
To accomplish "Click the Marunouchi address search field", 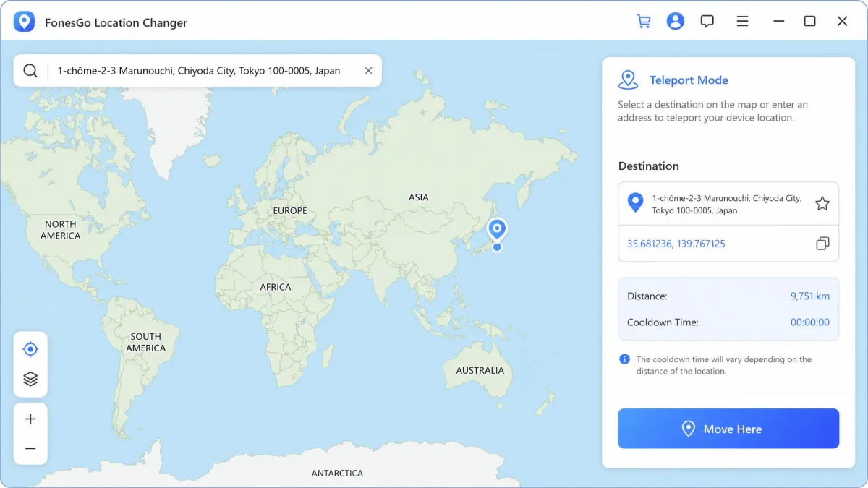I will pos(199,70).
